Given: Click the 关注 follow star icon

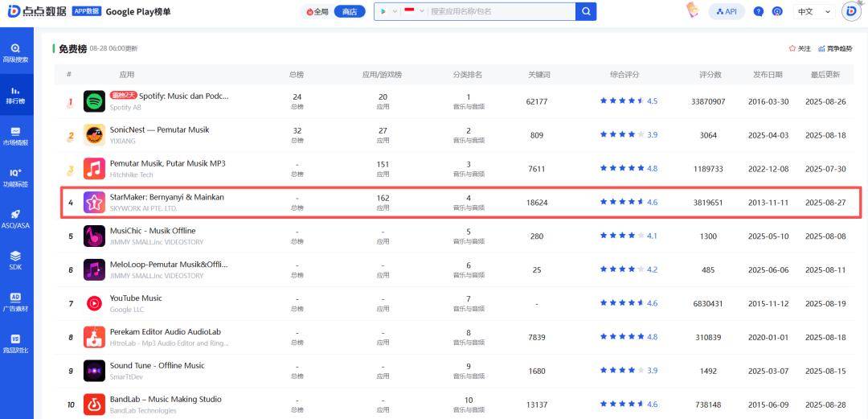Looking at the screenshot, I should [x=792, y=49].
